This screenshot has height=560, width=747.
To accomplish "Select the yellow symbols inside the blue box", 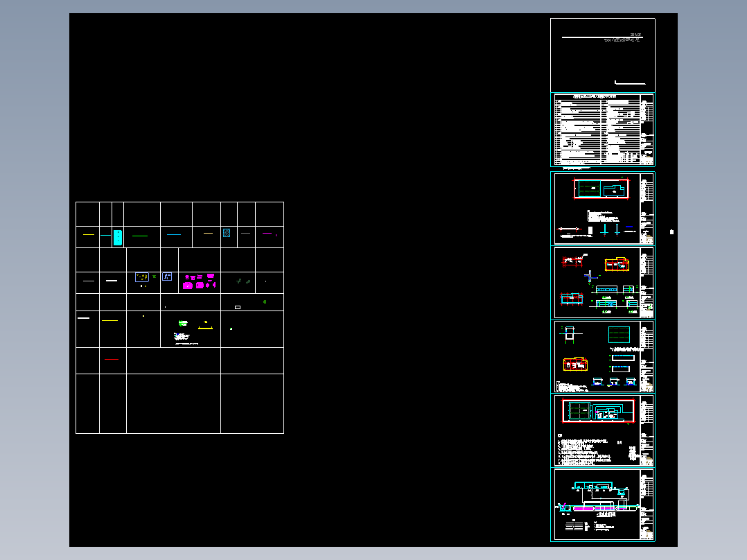I will [142, 277].
